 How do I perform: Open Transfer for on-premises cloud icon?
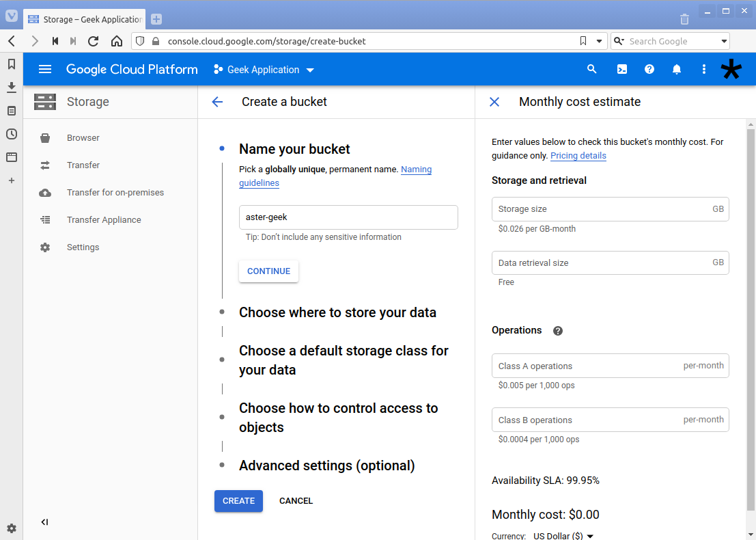[x=45, y=192]
